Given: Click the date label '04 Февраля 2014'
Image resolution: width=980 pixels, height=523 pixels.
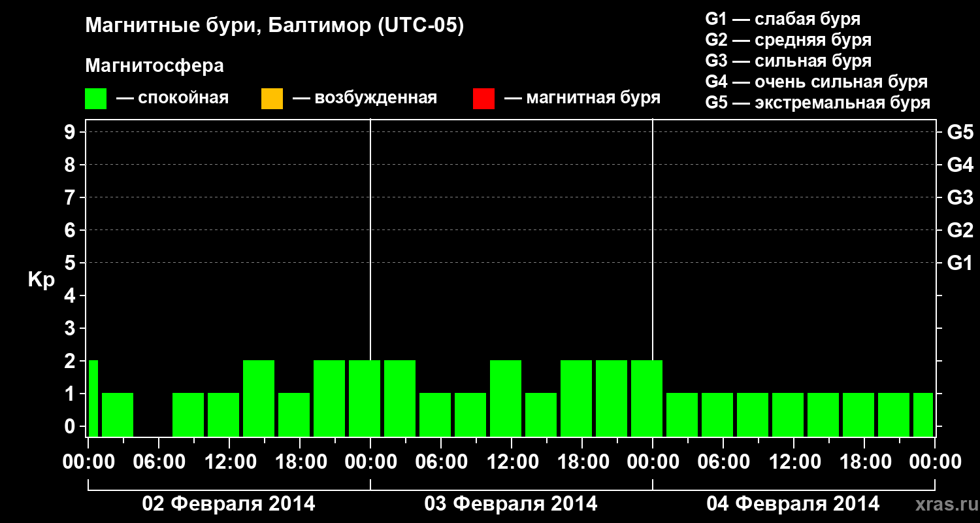Looking at the screenshot, I should [793, 504].
